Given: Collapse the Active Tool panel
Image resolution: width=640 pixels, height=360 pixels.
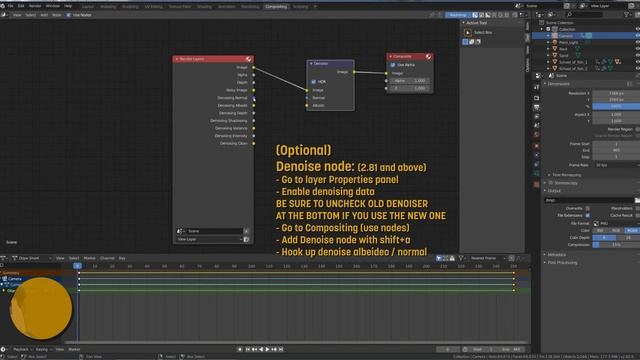Looking at the screenshot, I should click(x=464, y=23).
